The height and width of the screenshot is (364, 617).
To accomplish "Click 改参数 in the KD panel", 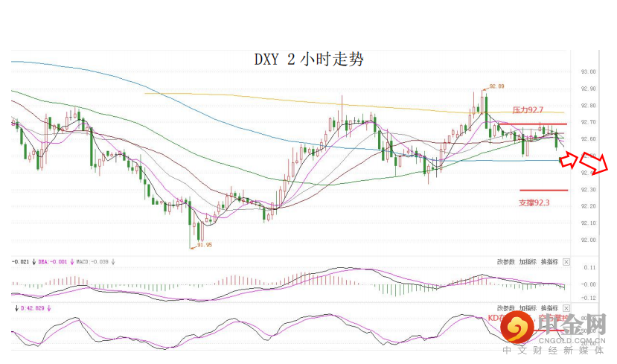I will click(x=505, y=308).
